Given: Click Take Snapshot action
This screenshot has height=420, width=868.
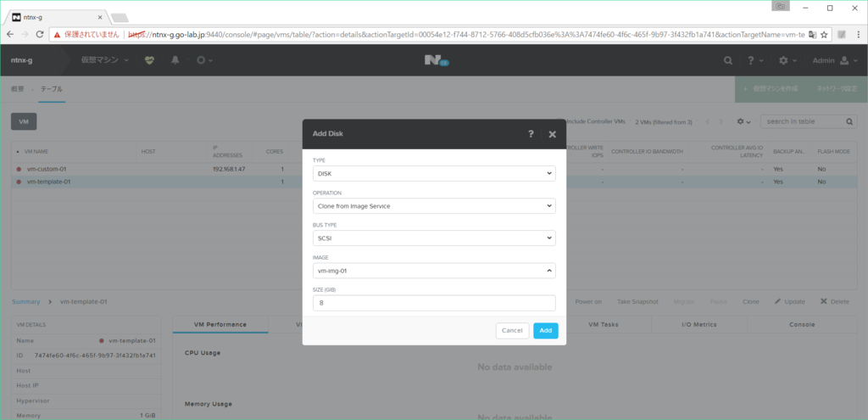Looking at the screenshot, I should coord(637,301).
